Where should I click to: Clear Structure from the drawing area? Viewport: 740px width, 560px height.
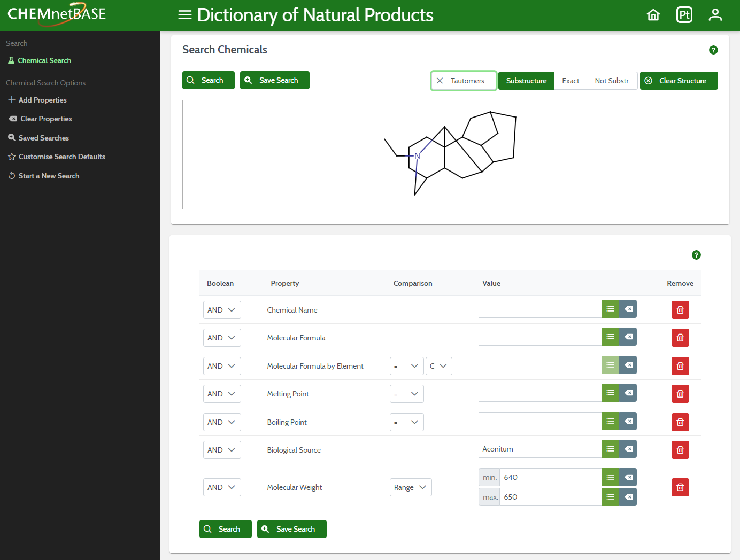point(679,81)
